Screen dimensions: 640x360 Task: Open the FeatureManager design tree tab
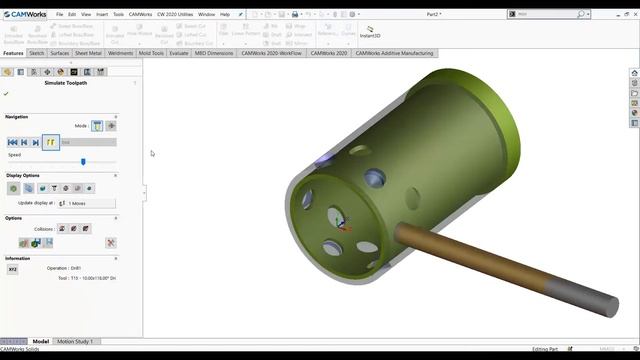pyautogui.click(x=7, y=72)
